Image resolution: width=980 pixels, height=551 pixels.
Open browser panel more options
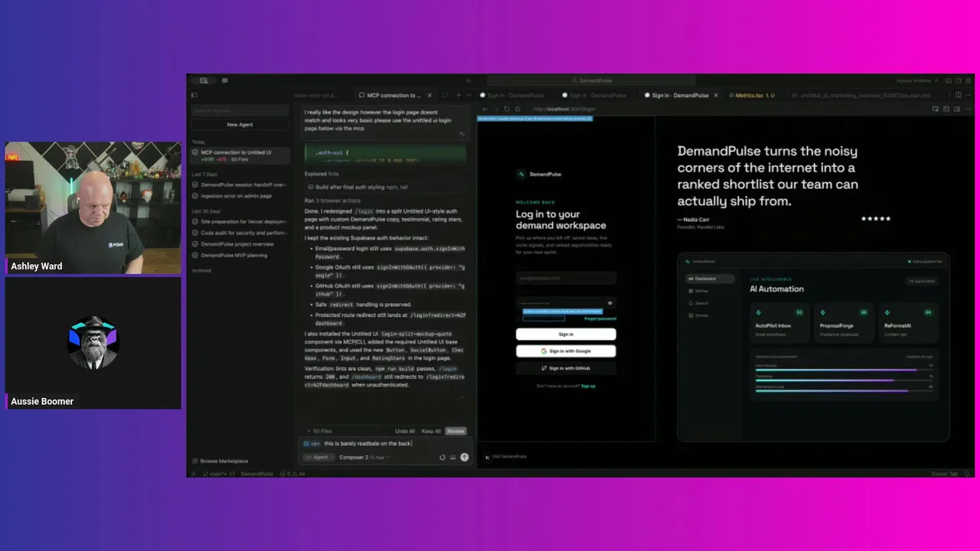pos(968,109)
